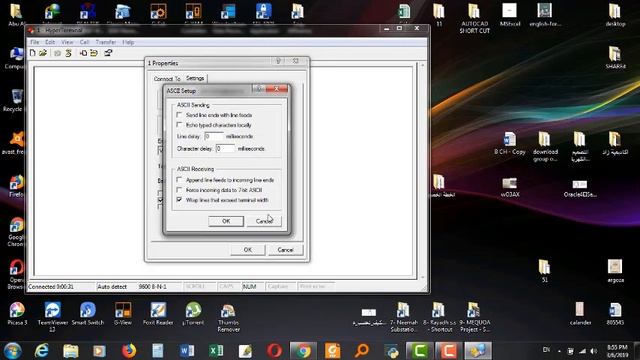640x360 pixels.
Task: Open Internet Explorer from the taskbar
Action: click(x=42, y=351)
